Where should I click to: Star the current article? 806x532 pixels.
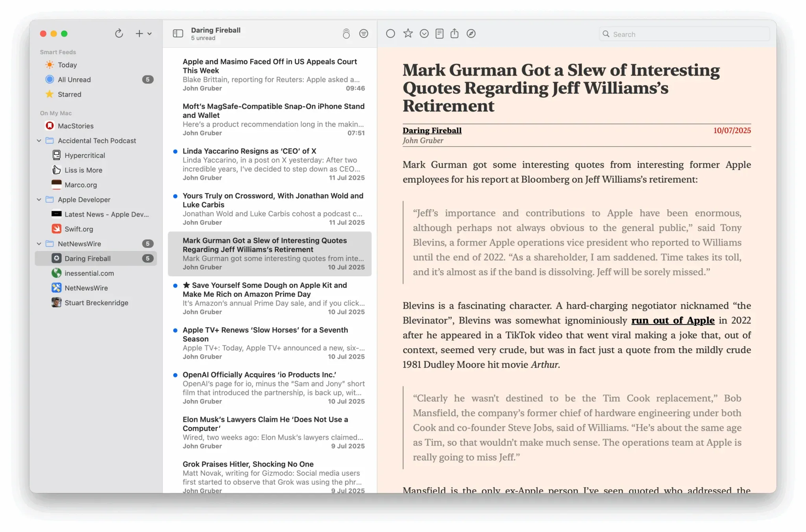pyautogui.click(x=408, y=34)
